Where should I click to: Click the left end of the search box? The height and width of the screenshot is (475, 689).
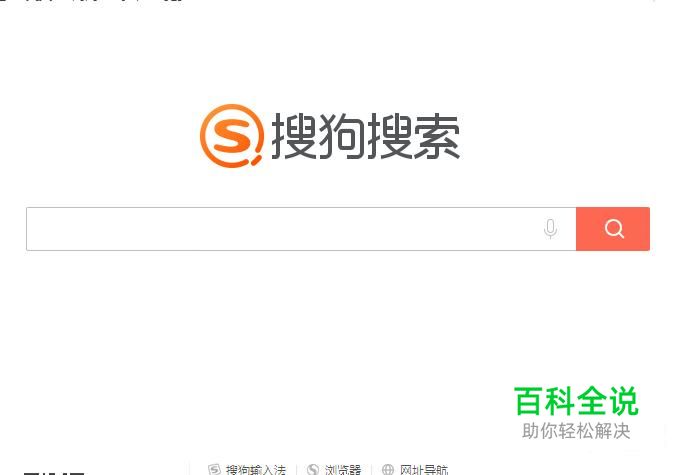coord(53,229)
